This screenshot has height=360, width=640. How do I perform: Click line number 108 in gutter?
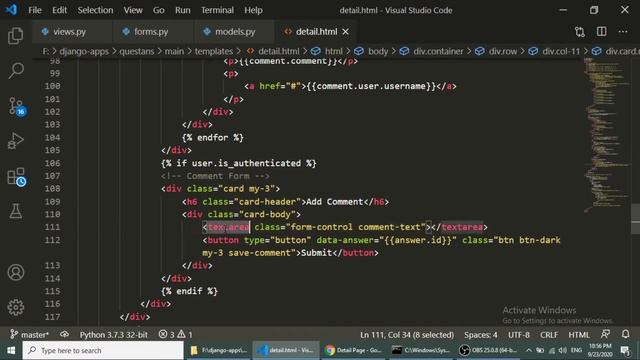(x=52, y=189)
